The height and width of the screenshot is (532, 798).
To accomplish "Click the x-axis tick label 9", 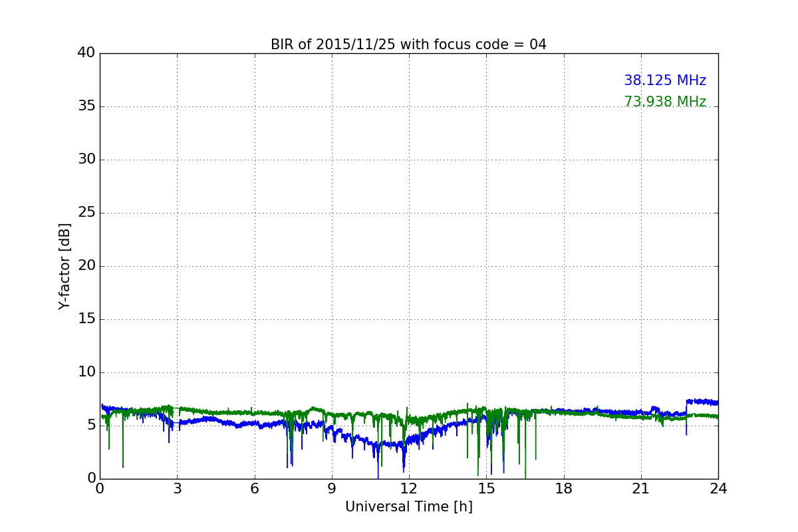I will pos(332,489).
